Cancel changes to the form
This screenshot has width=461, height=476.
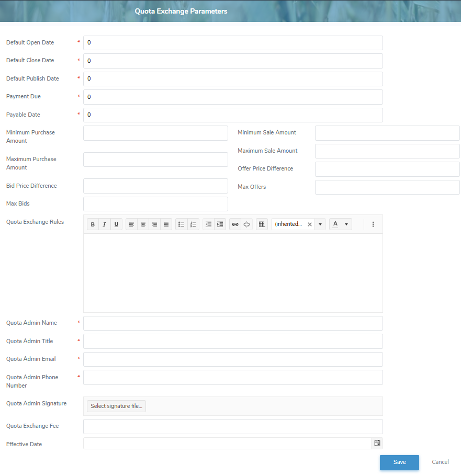tap(440, 462)
